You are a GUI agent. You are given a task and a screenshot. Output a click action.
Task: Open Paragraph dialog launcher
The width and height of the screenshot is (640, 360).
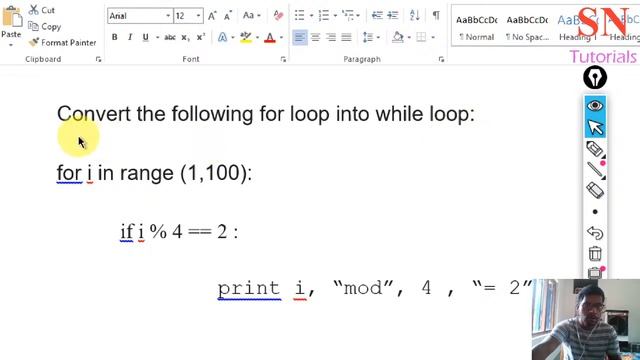(441, 60)
